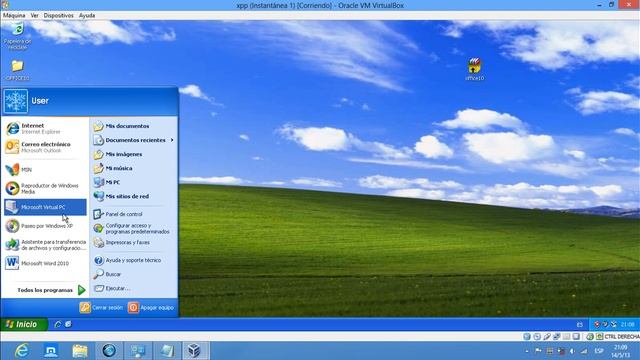The image size is (640, 360).
Task: Click Apagar equipo button
Action: tap(151, 307)
